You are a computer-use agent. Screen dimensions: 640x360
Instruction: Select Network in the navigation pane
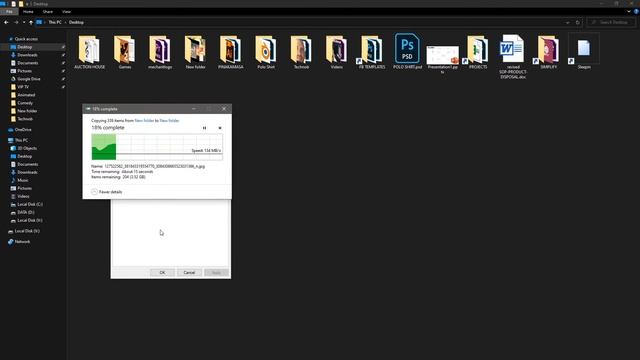point(22,242)
